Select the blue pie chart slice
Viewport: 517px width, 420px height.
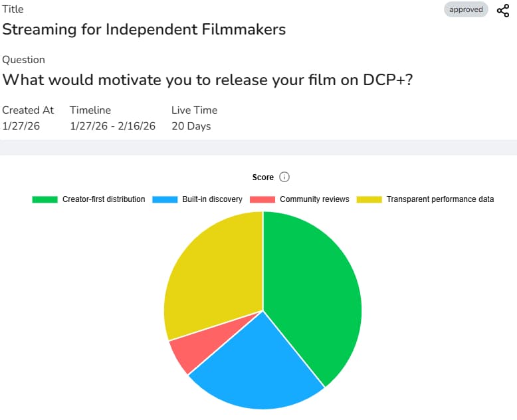[256, 366]
